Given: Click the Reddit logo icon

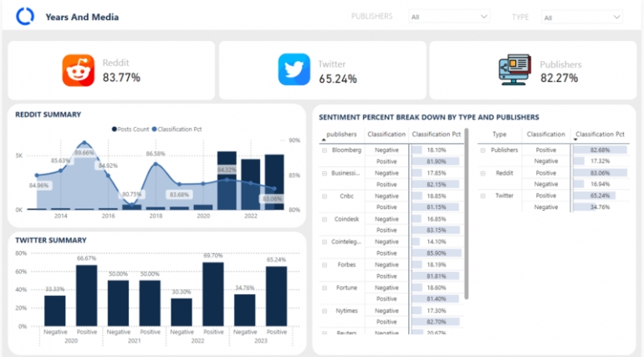Looking at the screenshot, I should click(79, 70).
